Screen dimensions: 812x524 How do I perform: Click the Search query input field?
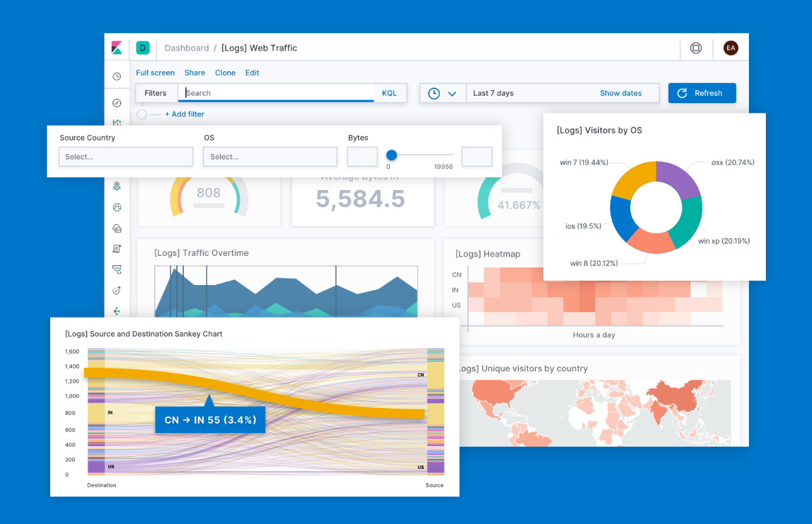pos(276,93)
